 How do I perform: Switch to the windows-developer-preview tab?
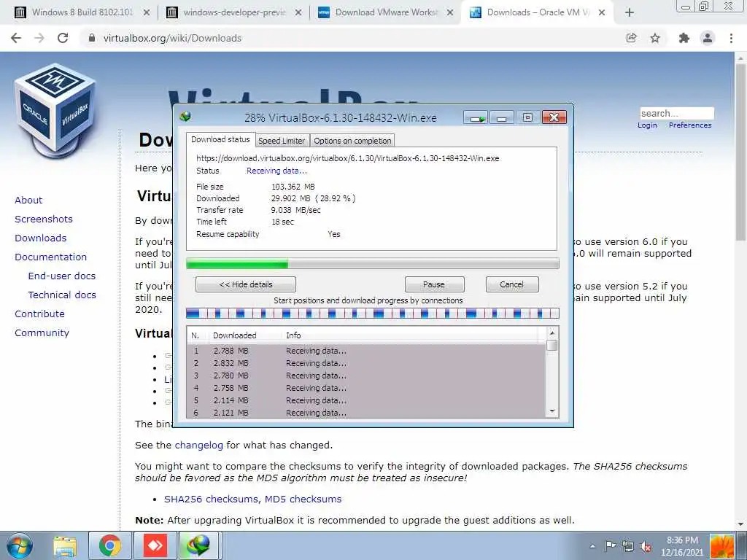coord(234,12)
